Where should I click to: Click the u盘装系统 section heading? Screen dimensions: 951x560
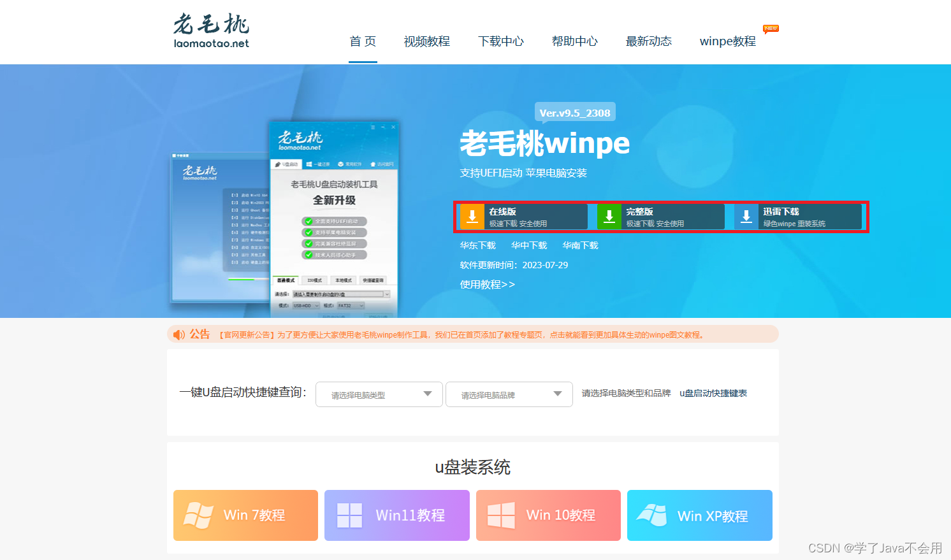click(473, 468)
